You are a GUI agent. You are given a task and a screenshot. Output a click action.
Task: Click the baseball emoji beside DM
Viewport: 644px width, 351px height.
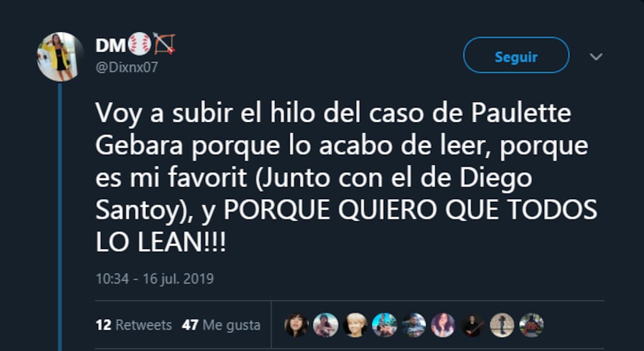[x=140, y=43]
